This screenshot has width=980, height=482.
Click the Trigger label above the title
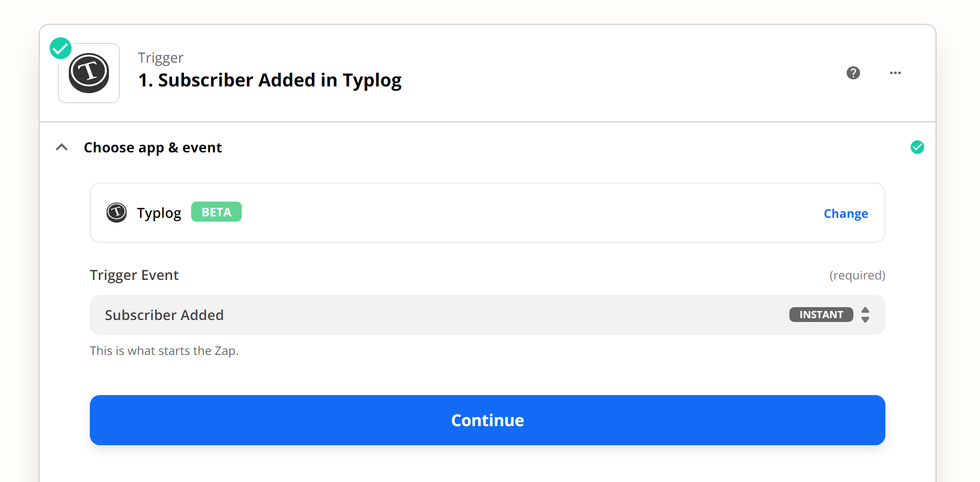pyautogui.click(x=161, y=58)
